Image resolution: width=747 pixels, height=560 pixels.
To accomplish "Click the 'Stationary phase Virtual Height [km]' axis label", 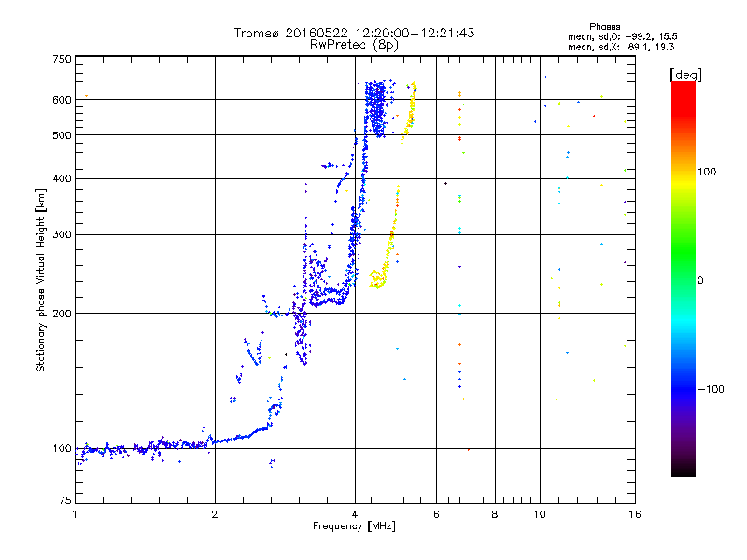I will (41, 280).
